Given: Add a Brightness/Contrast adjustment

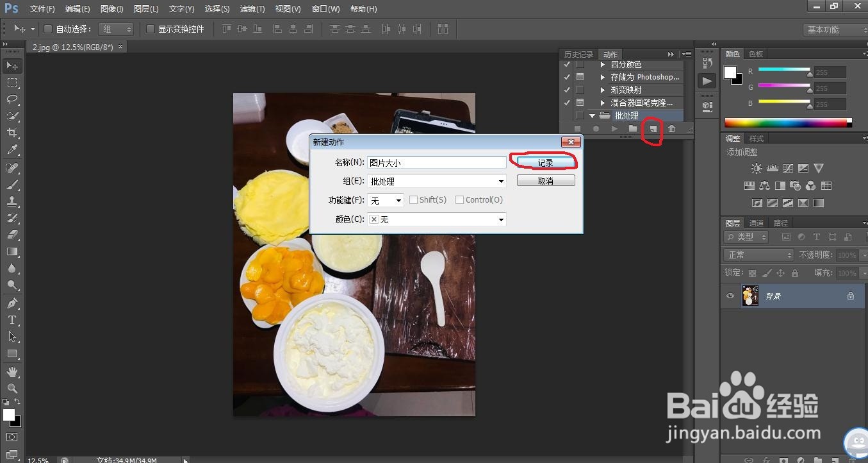Looking at the screenshot, I should click(757, 169).
